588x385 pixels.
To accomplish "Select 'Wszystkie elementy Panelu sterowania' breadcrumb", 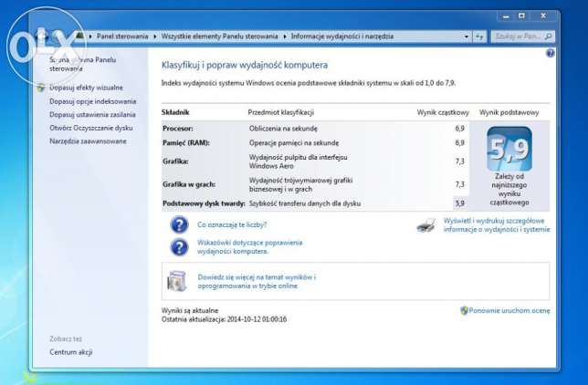I will tap(219, 36).
